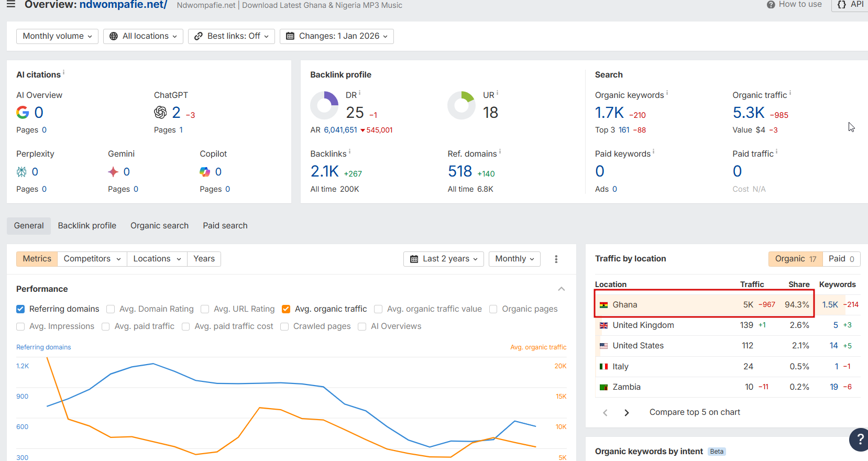Enable the Avg. Domain Rating checkbox
868x461 pixels.
[111, 309]
